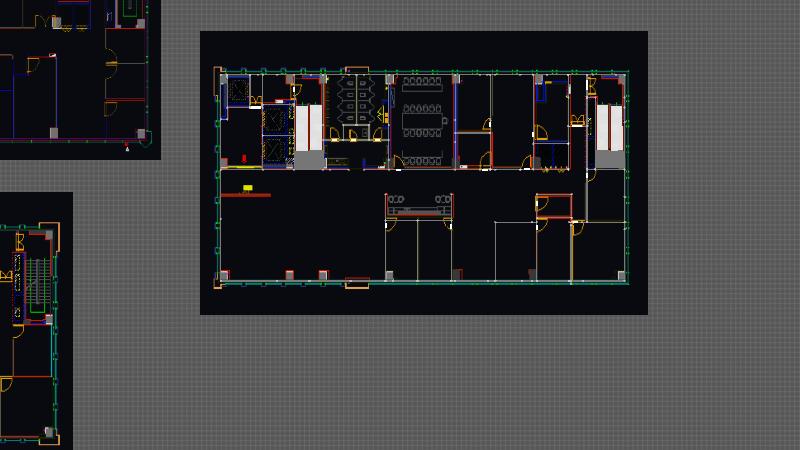Click the yellow rectangle marker in the main floor plan
800x450 pixels.
247,187
